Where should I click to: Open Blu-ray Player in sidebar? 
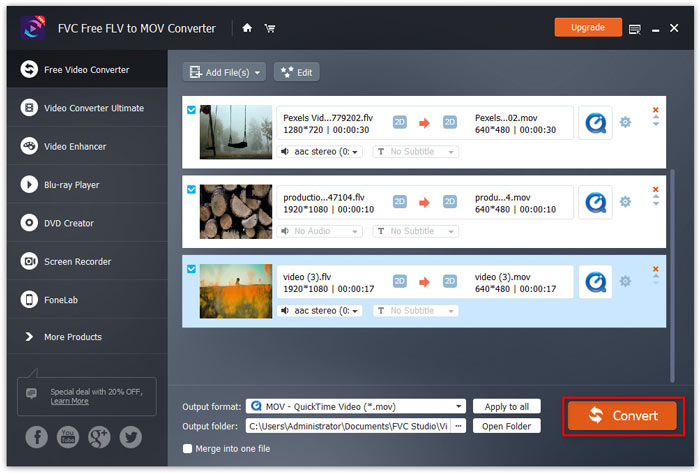(88, 185)
